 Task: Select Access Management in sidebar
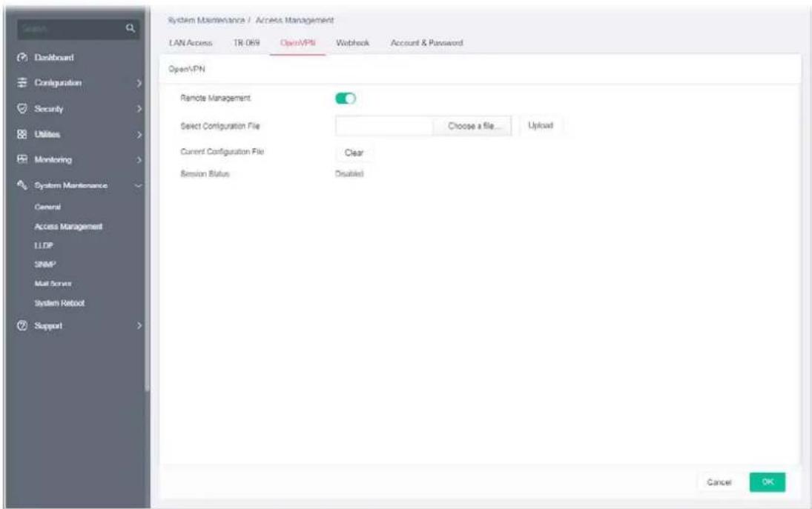tap(68, 227)
